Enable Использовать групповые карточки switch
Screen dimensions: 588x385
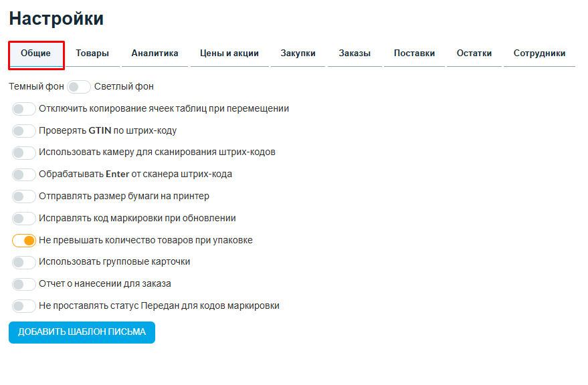[24, 262]
